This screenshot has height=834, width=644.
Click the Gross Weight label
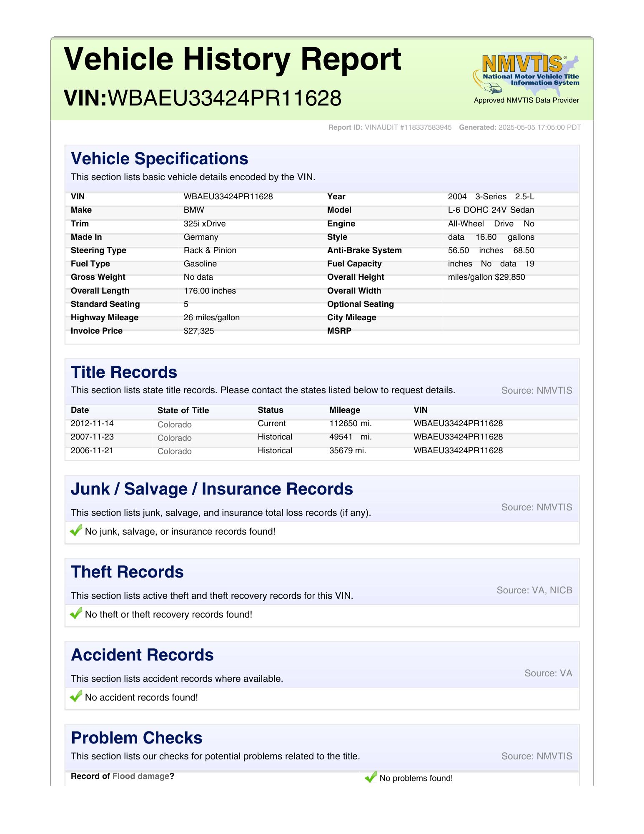pyautogui.click(x=98, y=277)
